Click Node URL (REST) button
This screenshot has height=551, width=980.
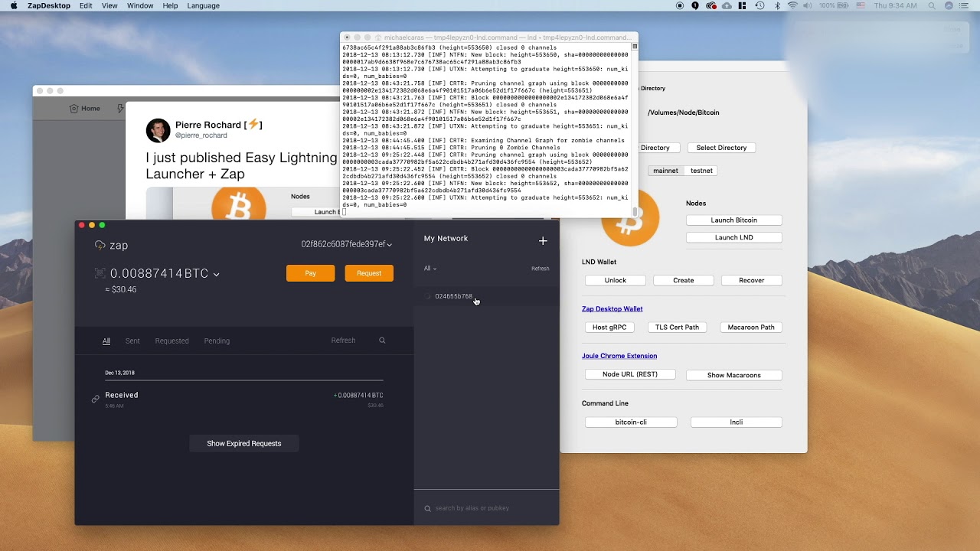coord(630,374)
